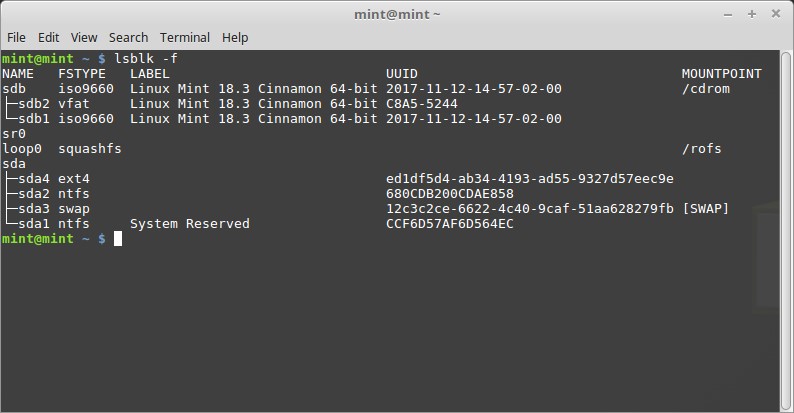Click the cursor at the empty prompt
This screenshot has height=413, width=794.
117,239
